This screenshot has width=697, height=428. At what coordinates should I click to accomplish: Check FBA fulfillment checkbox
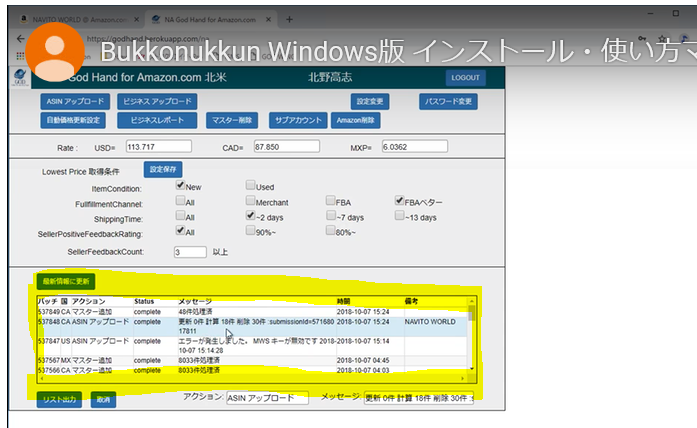[330, 200]
